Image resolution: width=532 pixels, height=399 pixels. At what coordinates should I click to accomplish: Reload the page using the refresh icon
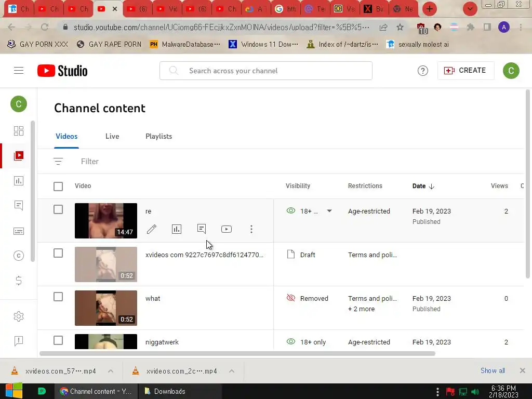pyautogui.click(x=45, y=27)
